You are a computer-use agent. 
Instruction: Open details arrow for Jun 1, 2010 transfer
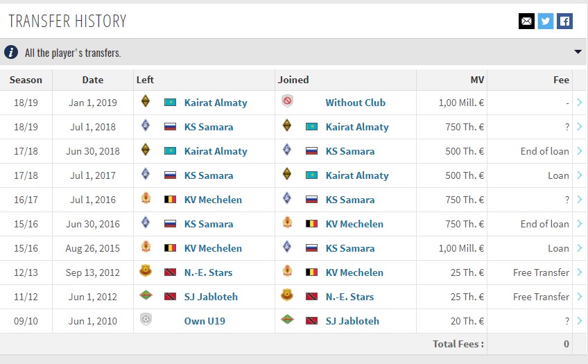coord(580,320)
